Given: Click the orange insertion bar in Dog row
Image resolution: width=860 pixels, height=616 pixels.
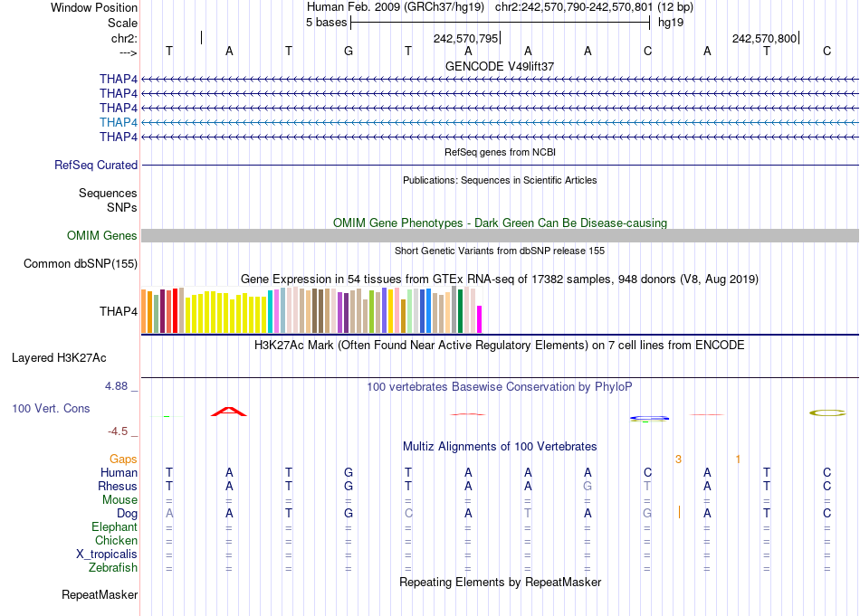Looking at the screenshot, I should click(x=679, y=512).
